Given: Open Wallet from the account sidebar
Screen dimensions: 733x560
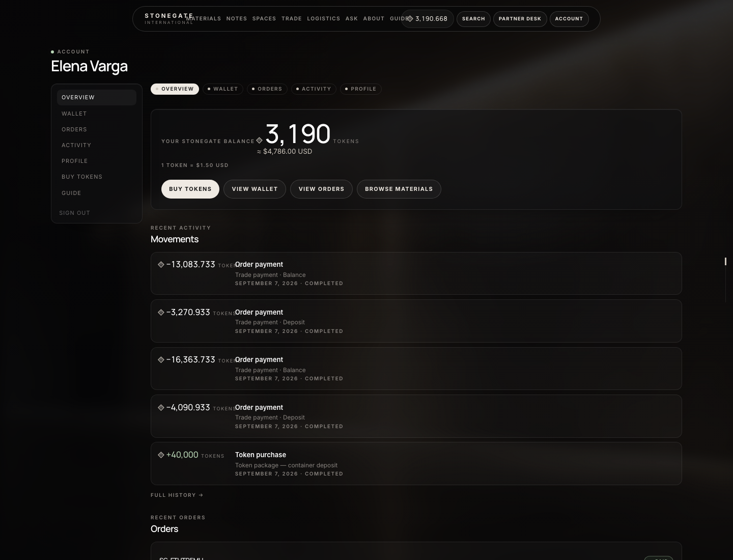Looking at the screenshot, I should [97, 114].
